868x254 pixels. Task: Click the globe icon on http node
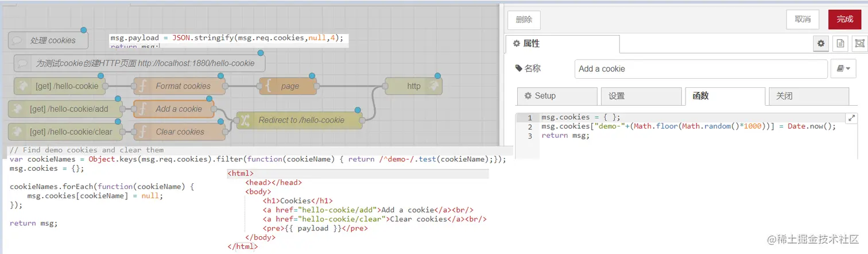pyautogui.click(x=434, y=86)
